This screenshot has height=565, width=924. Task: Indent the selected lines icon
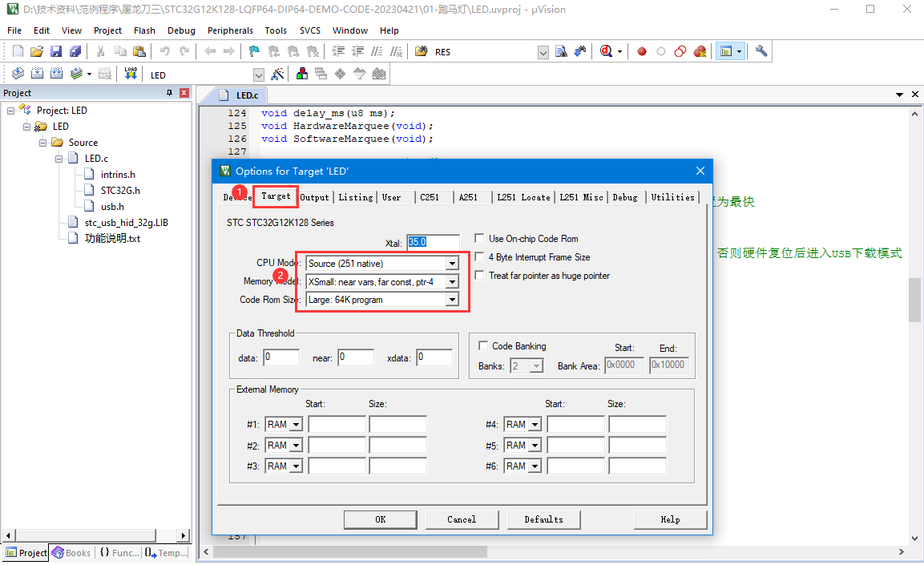click(x=338, y=51)
